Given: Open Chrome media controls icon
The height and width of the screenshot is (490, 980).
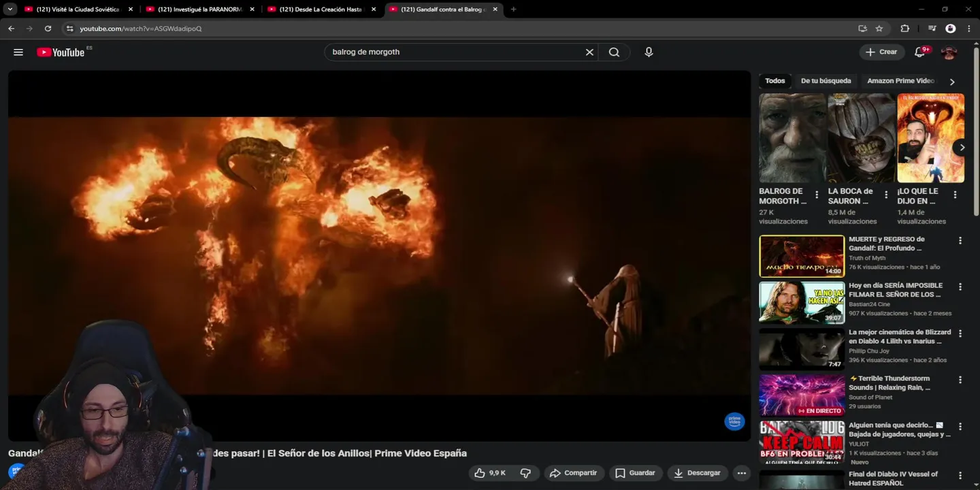Looking at the screenshot, I should coord(932,29).
